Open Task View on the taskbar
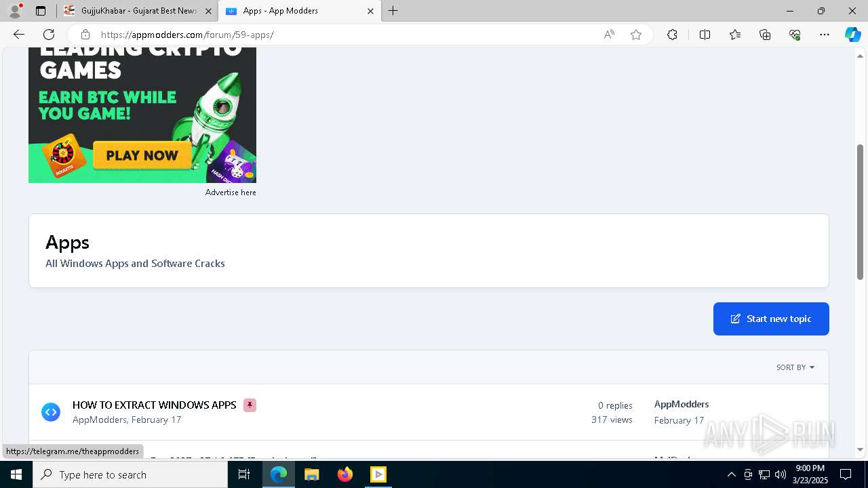Screen dimensions: 868x488 pyautogui.click(x=244, y=474)
